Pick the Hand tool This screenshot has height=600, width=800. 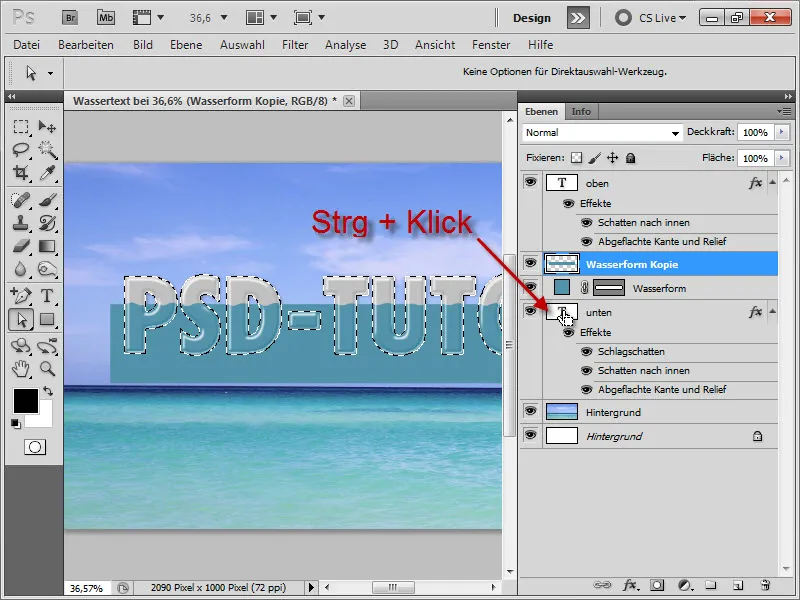[21, 368]
